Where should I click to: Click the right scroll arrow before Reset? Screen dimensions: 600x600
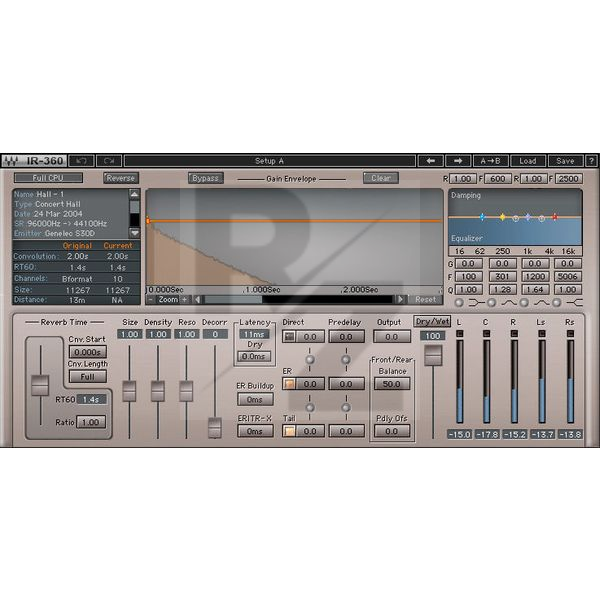click(400, 300)
